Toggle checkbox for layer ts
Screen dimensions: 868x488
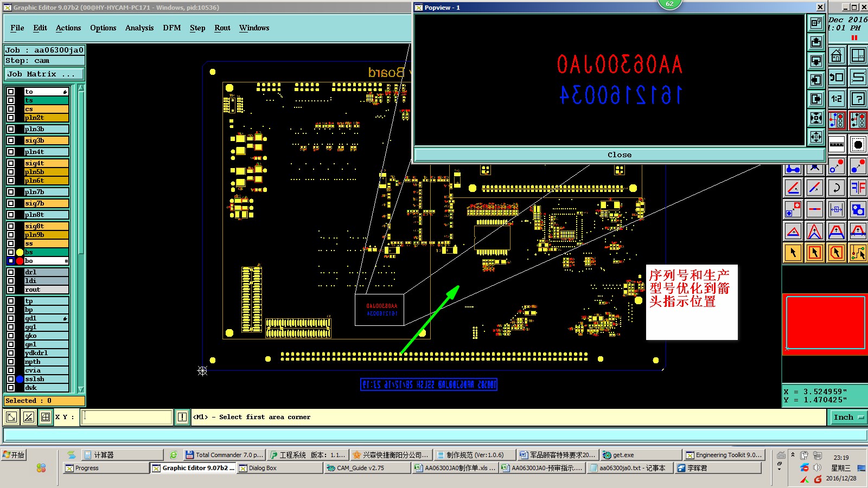tap(11, 100)
